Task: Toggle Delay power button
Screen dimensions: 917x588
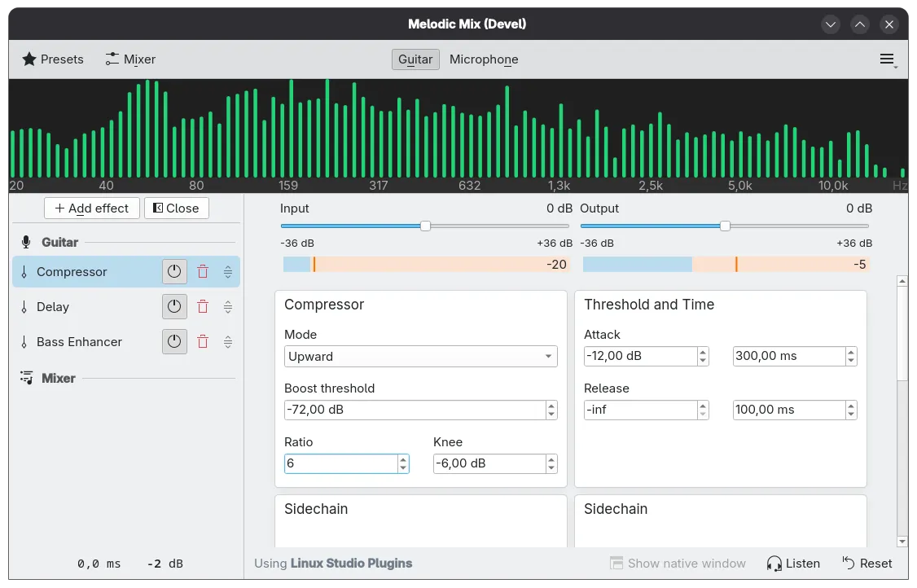Action: pyautogui.click(x=174, y=306)
